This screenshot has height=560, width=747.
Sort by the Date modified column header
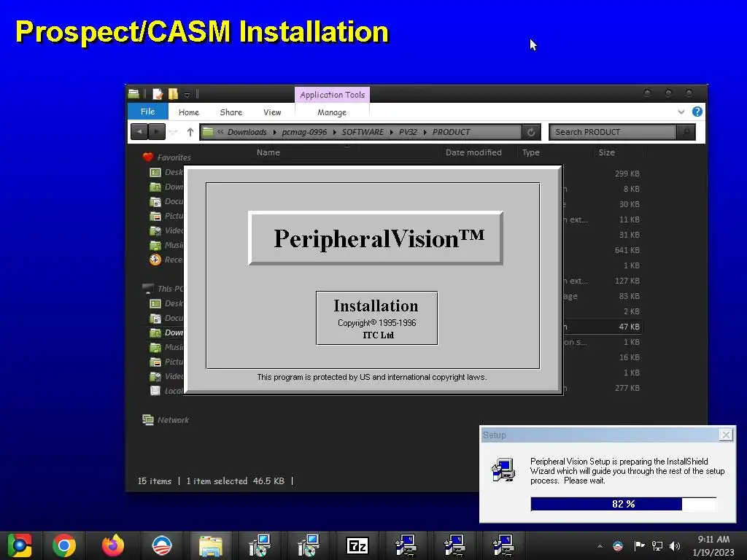point(473,152)
